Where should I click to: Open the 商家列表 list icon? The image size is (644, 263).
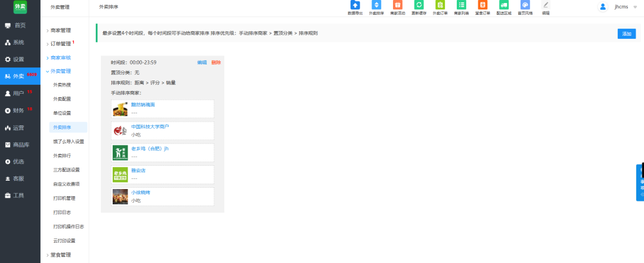[462, 5]
